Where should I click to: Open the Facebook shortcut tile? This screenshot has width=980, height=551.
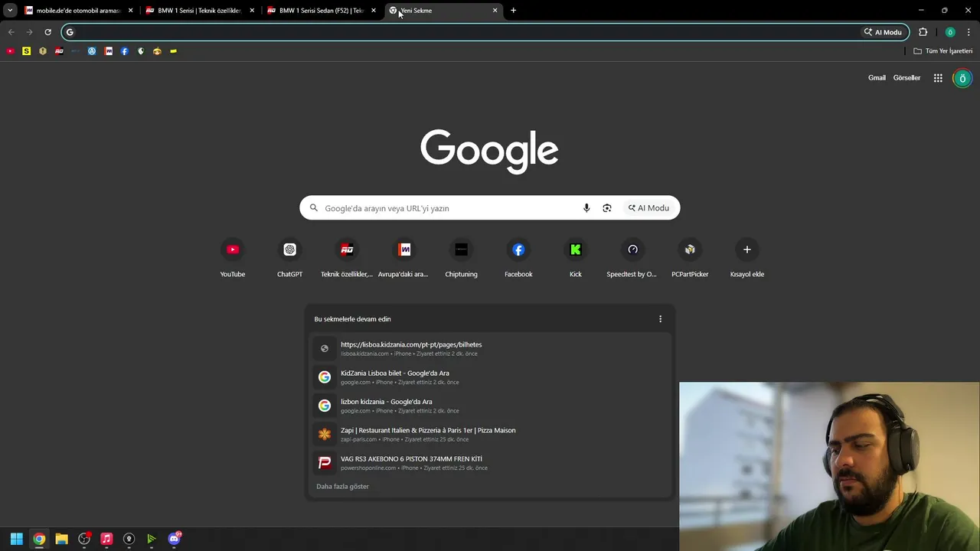[518, 259]
